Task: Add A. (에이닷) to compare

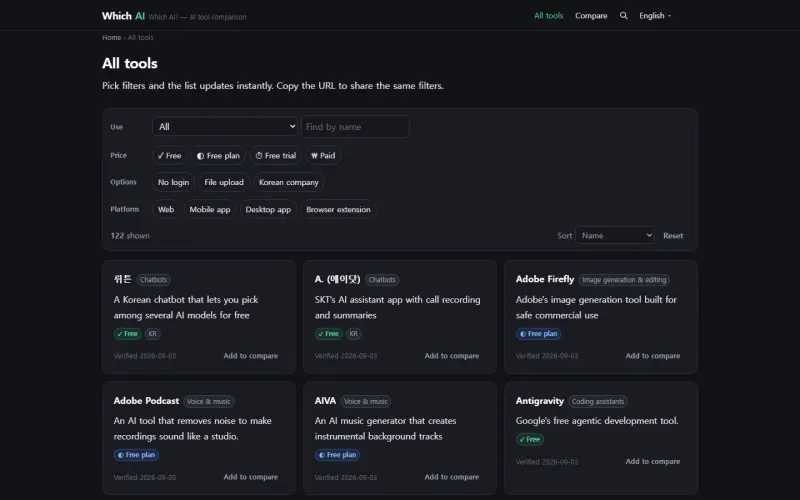Action: tap(452, 356)
